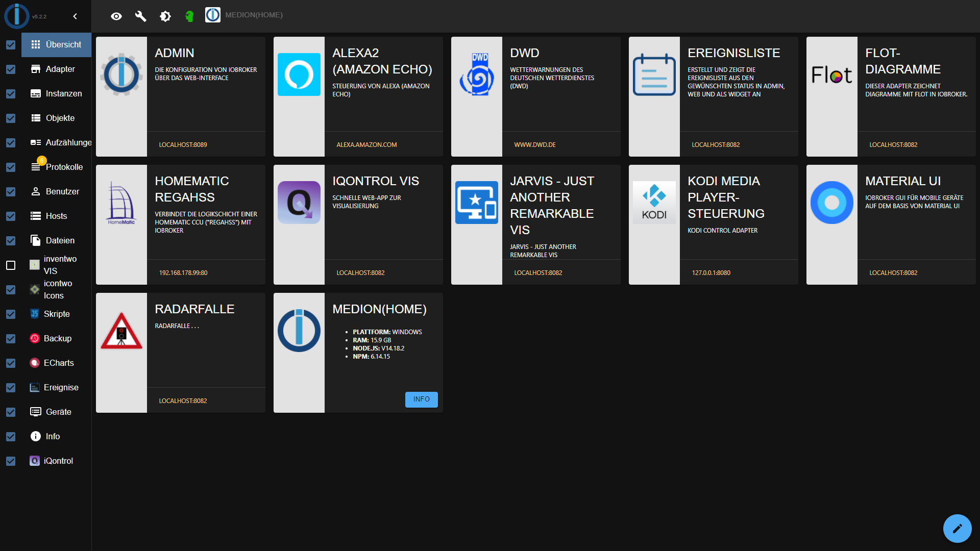The image size is (980, 551).
Task: Click the Protokolle notification badge showing 6
Action: coord(42,161)
